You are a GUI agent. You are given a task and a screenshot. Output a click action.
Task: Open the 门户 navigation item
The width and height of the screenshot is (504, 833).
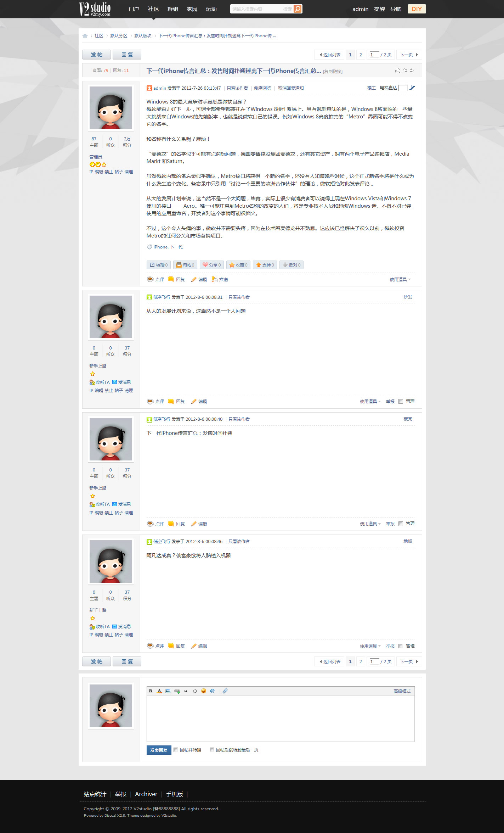tap(134, 9)
